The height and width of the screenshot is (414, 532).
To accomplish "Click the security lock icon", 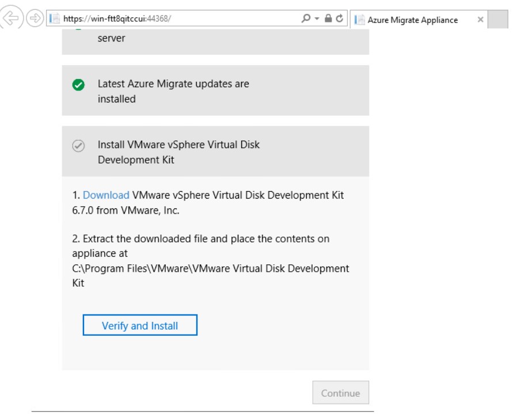I will click(x=328, y=18).
